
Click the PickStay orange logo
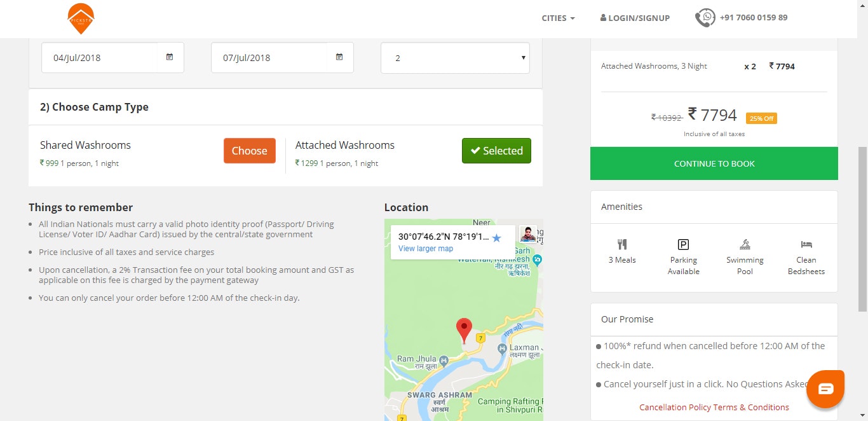coord(81,18)
